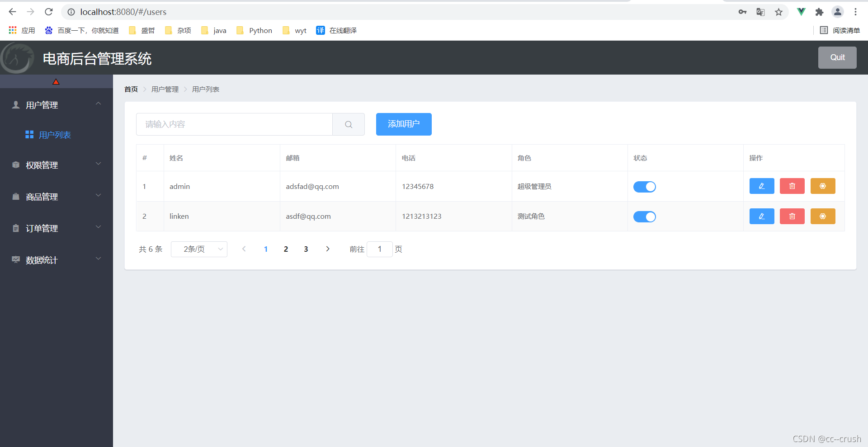Edit the admin user with pencil button
Screen dimensions: 868x447
click(x=762, y=186)
